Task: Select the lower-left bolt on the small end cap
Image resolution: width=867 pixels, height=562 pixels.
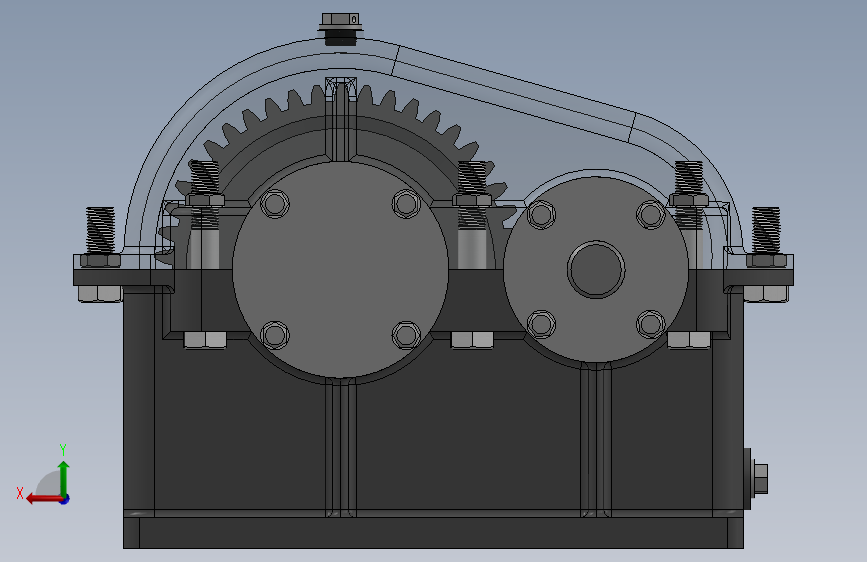Action: pos(541,324)
